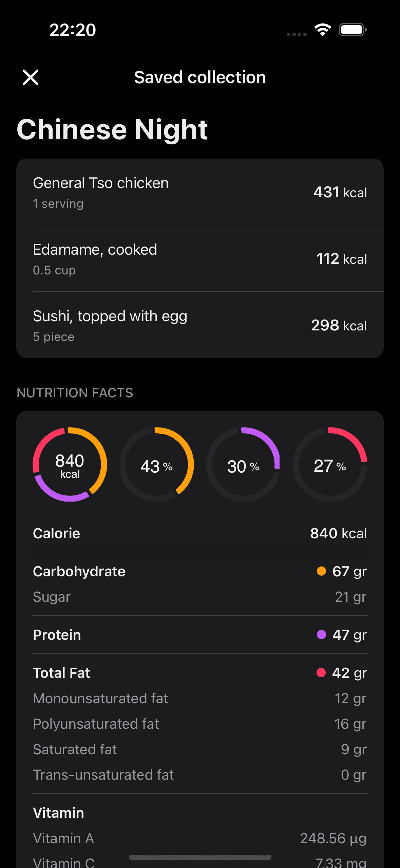This screenshot has width=400, height=868.
Task: Tap the orange dot beside Carbohydrate
Action: pyautogui.click(x=321, y=571)
